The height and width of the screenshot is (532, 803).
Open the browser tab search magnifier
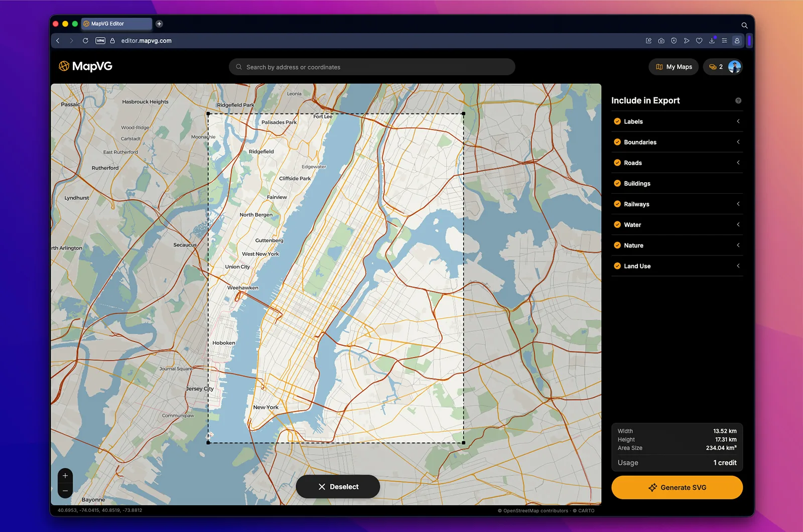pos(744,25)
